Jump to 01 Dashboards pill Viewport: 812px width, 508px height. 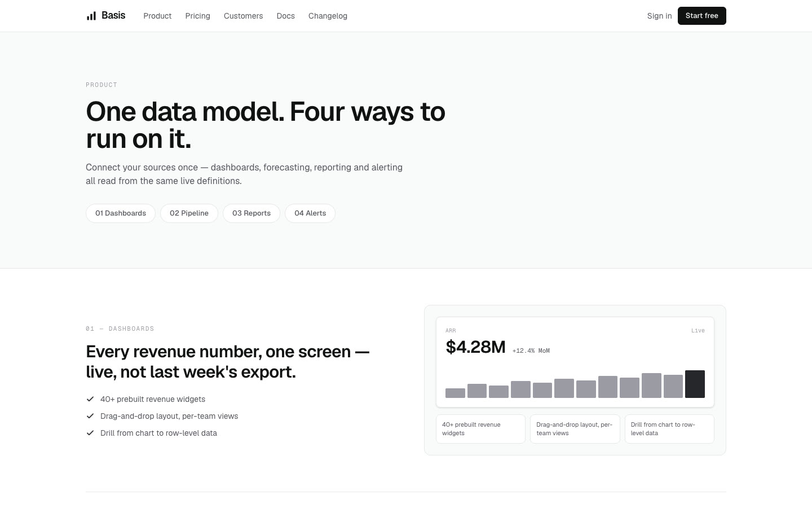[x=121, y=213]
